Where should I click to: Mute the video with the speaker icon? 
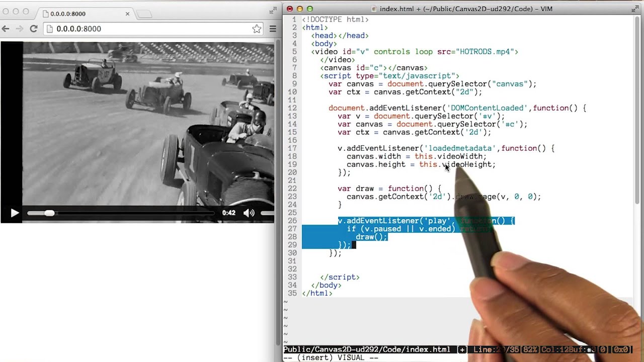249,213
